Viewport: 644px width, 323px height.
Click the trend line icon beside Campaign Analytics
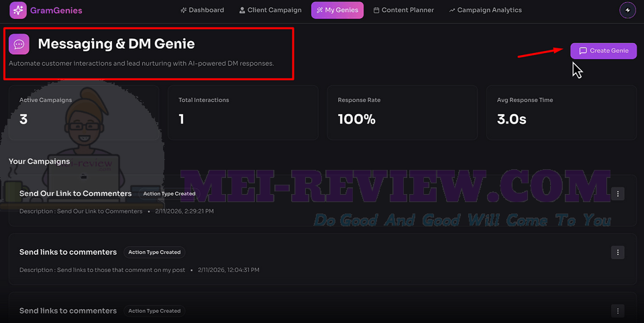tap(451, 10)
